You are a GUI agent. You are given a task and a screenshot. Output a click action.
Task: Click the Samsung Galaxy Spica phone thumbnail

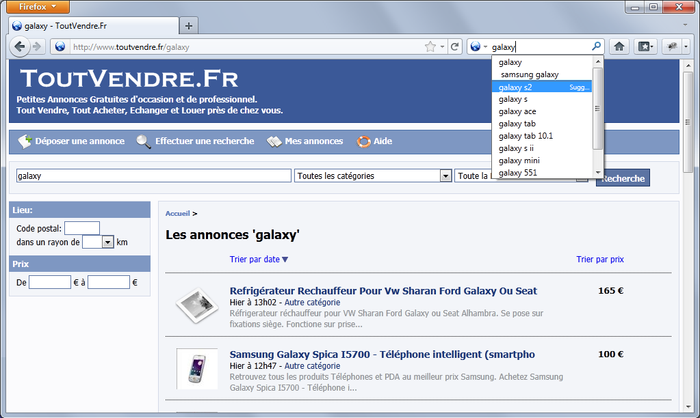pyautogui.click(x=197, y=369)
